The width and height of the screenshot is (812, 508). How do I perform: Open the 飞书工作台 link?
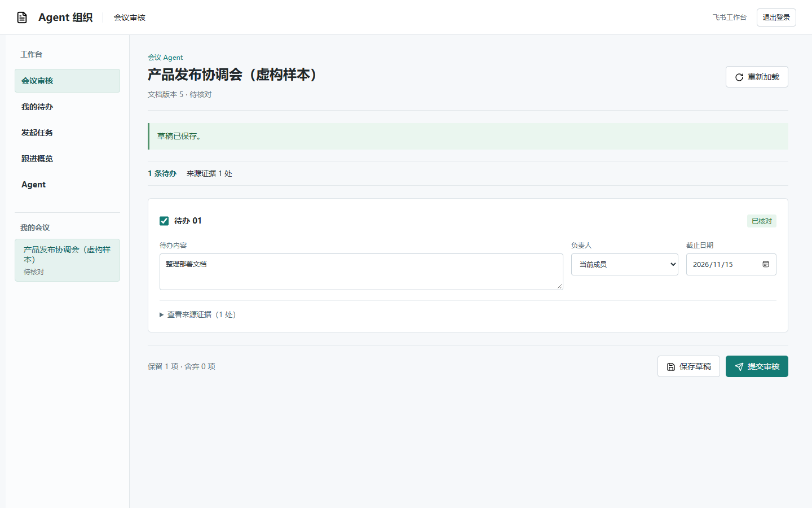[729, 17]
